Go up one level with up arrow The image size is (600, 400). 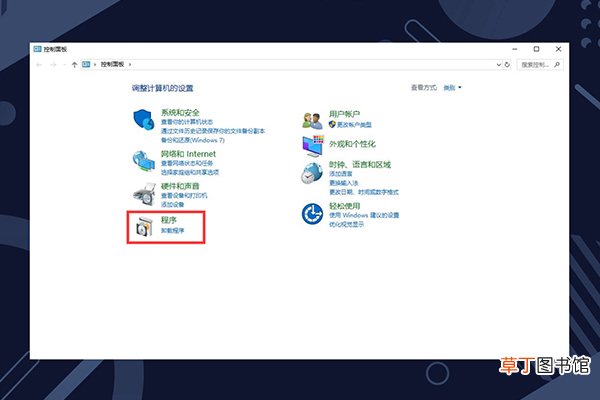click(x=74, y=65)
